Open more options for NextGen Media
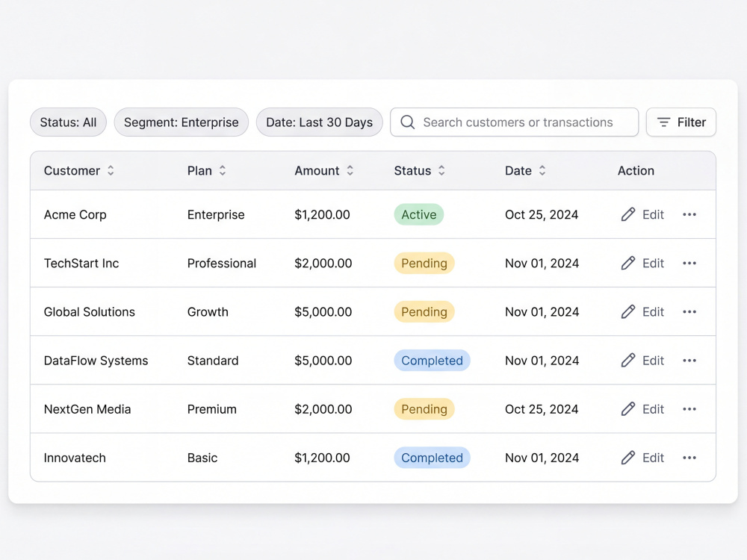747x560 pixels. (689, 409)
